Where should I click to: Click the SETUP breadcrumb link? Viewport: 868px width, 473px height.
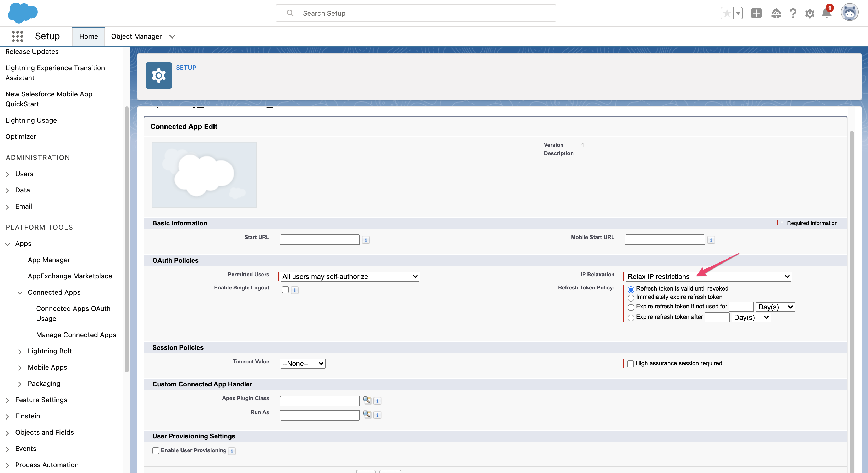click(186, 67)
